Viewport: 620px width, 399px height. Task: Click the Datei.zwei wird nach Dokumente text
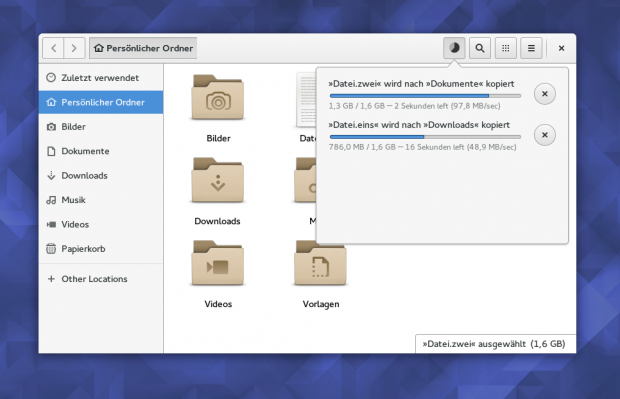(x=421, y=84)
